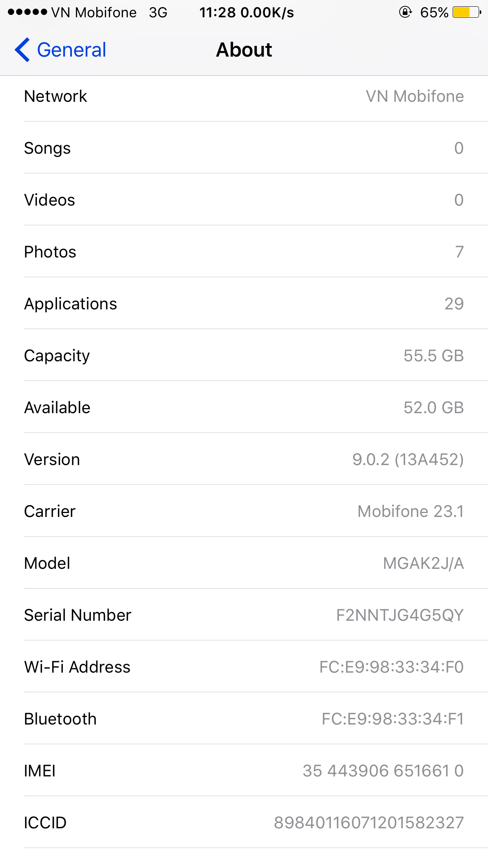Go back to General settings
Viewport: 488px width, 868px height.
[60, 50]
